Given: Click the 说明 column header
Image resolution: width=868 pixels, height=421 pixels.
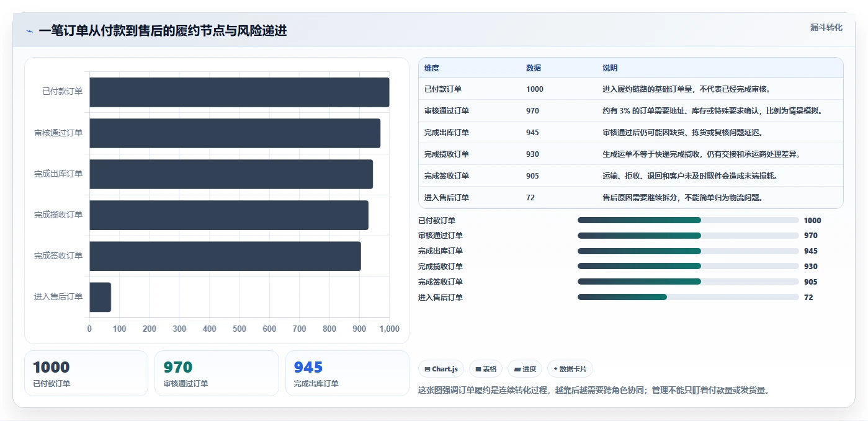Looking at the screenshot, I should pos(610,68).
